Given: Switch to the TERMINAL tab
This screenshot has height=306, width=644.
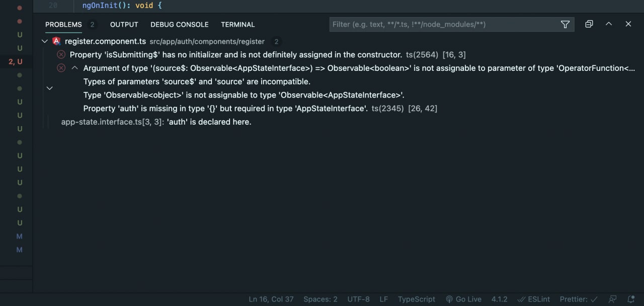Looking at the screenshot, I should (x=237, y=24).
